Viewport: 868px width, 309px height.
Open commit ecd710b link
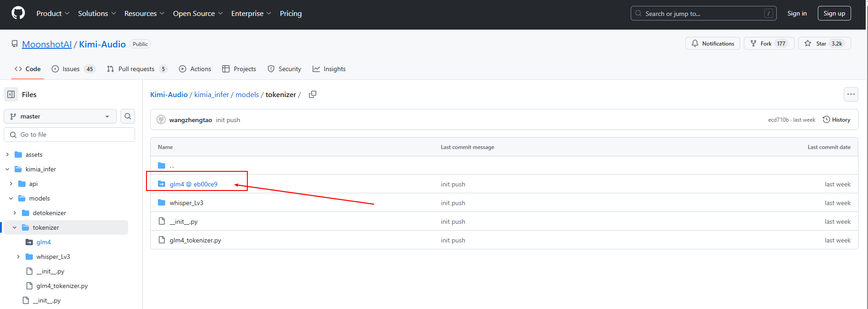pyautogui.click(x=778, y=120)
